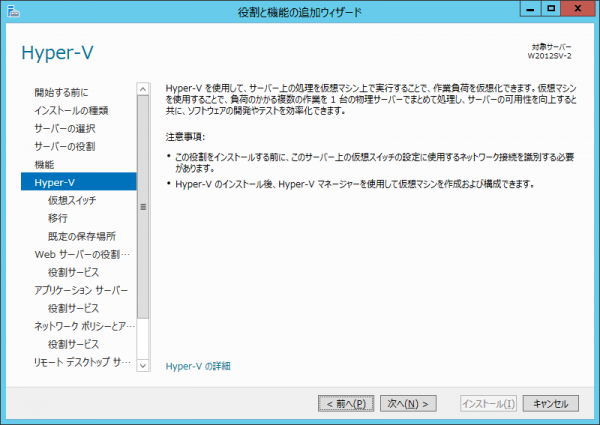This screenshot has width=600, height=425.
Task: Jump to the サーバーの役割 step
Action: [65, 147]
